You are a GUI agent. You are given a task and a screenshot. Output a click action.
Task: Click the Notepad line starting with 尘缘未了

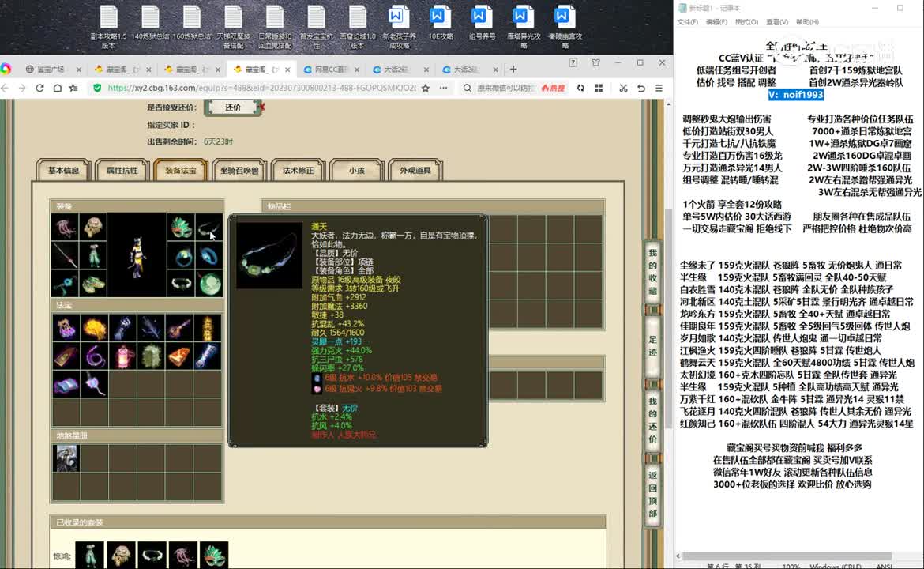(x=791, y=266)
